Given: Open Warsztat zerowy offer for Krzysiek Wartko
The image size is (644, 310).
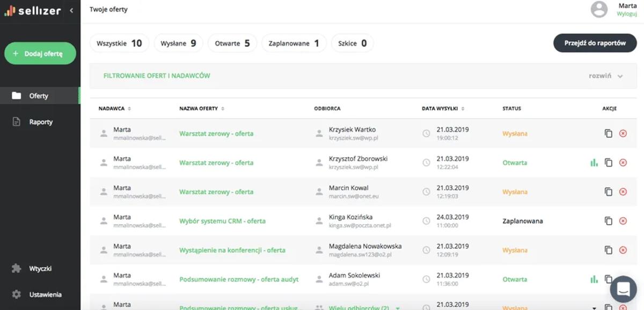Looking at the screenshot, I should (x=216, y=134).
